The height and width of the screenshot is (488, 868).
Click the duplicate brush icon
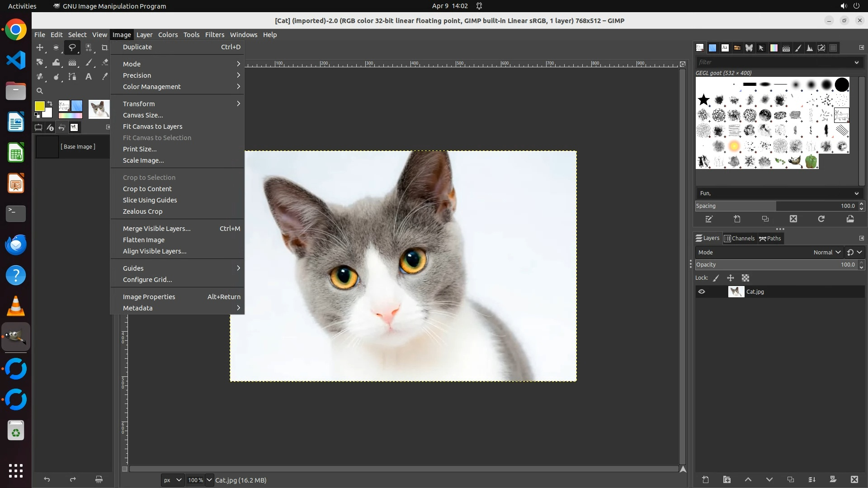765,219
